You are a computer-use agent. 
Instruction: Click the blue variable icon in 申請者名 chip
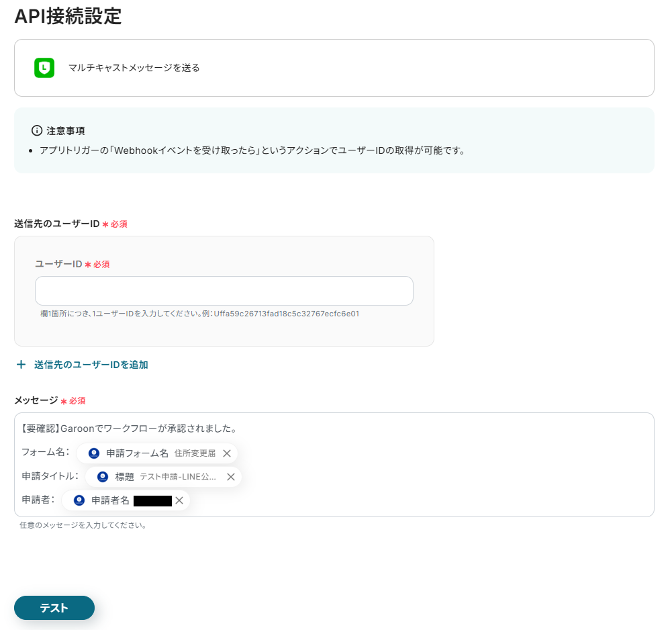tap(79, 500)
